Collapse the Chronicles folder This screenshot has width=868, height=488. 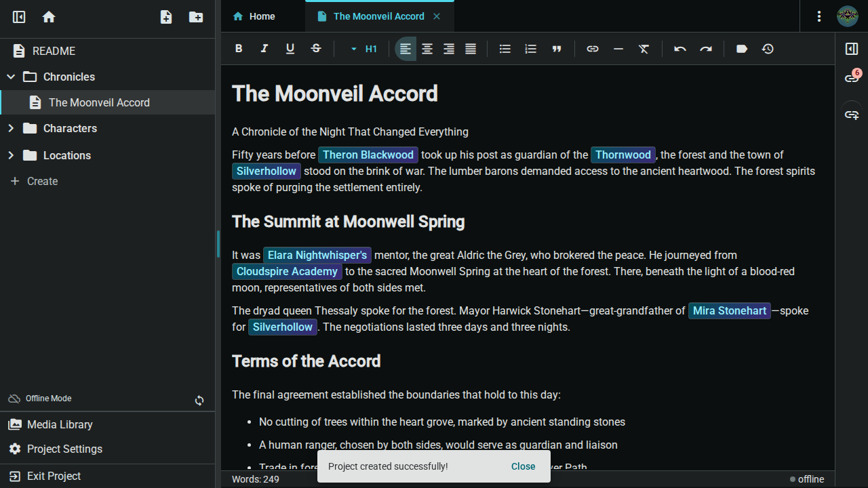tap(11, 77)
